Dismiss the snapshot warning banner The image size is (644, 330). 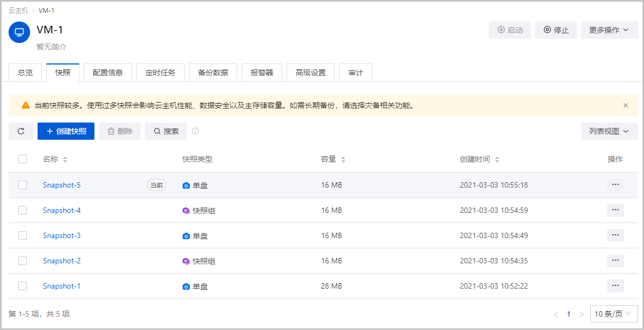[626, 105]
